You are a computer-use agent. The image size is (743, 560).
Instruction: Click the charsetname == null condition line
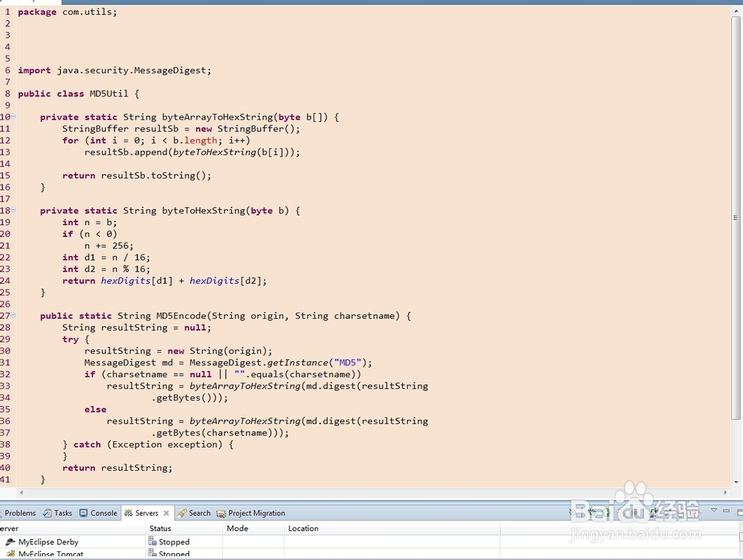point(223,374)
